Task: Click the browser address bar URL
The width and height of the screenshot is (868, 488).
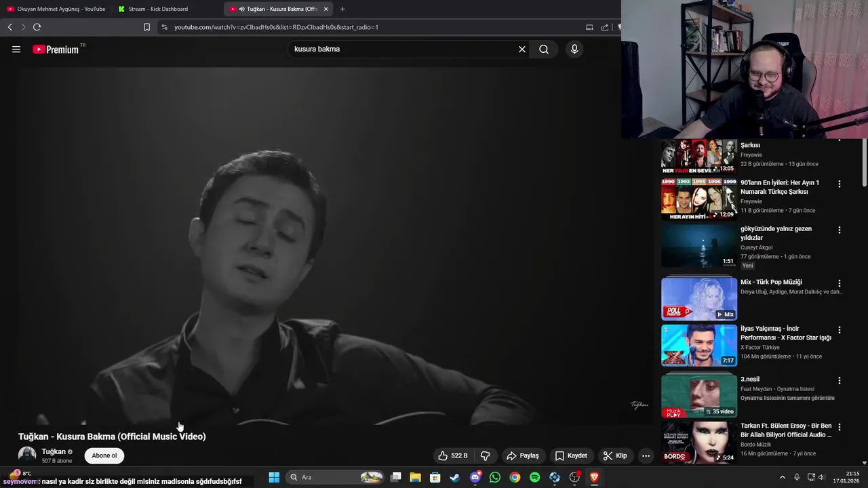Action: click(x=276, y=27)
